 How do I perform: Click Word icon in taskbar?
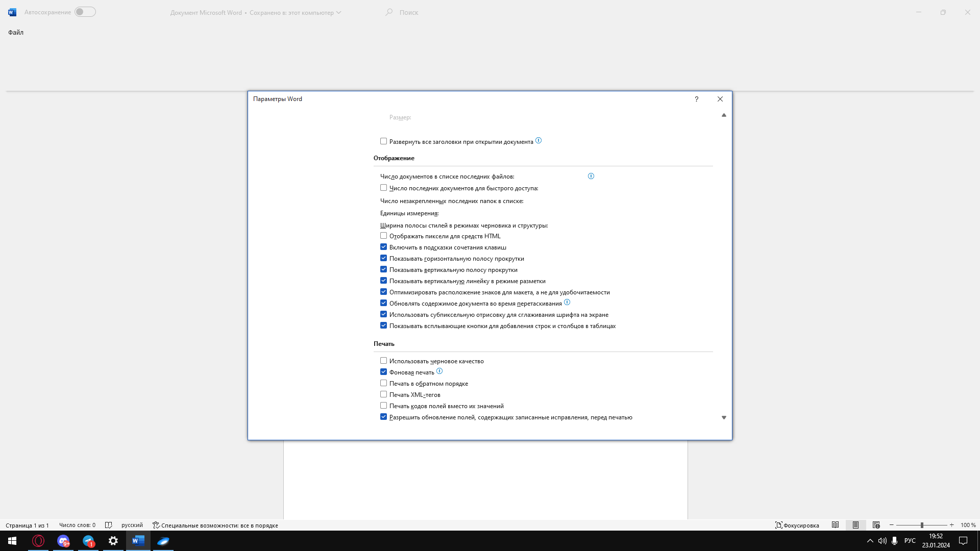tap(138, 541)
